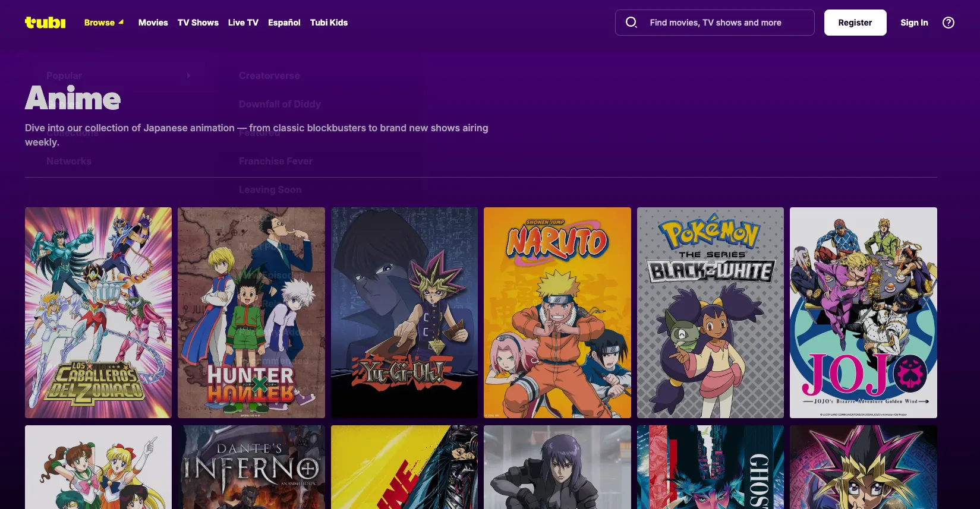
Task: Open Pokémon Black & White poster
Action: tap(710, 312)
